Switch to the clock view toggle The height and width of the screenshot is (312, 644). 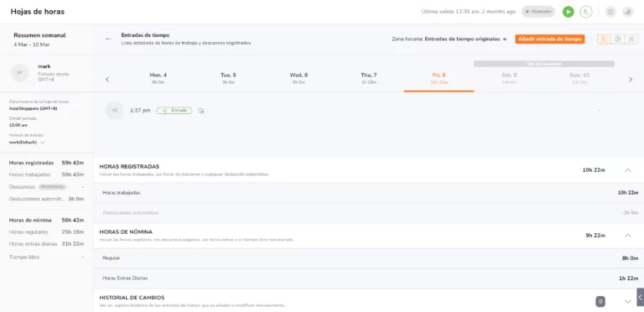pyautogui.click(x=618, y=39)
